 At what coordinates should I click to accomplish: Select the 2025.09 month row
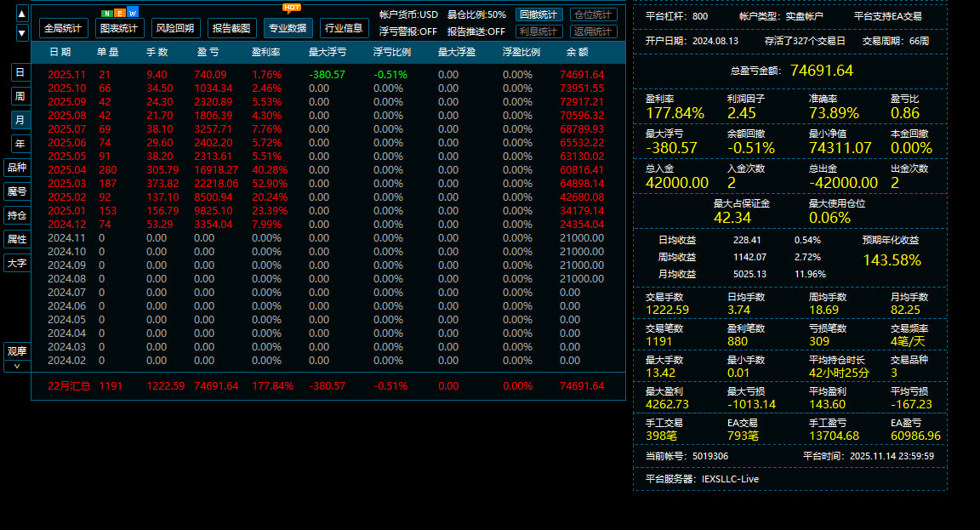[328, 102]
